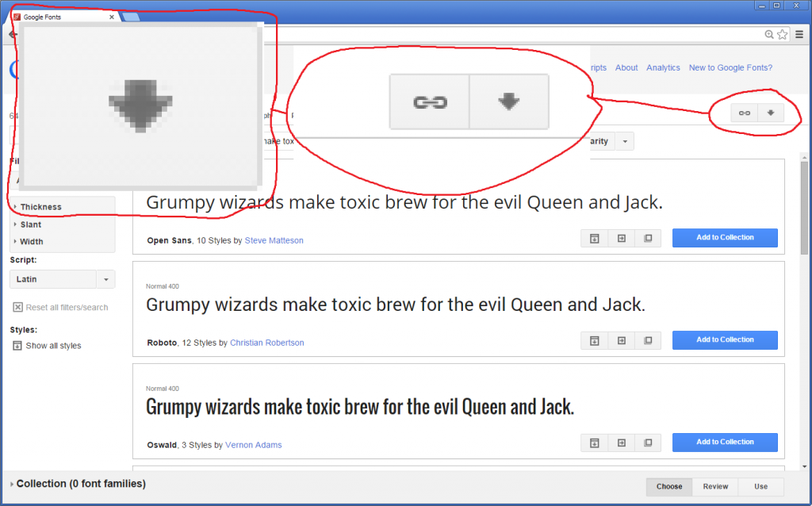Open Quick-use icon on Roboto card
This screenshot has height=506, width=812.
tap(622, 340)
